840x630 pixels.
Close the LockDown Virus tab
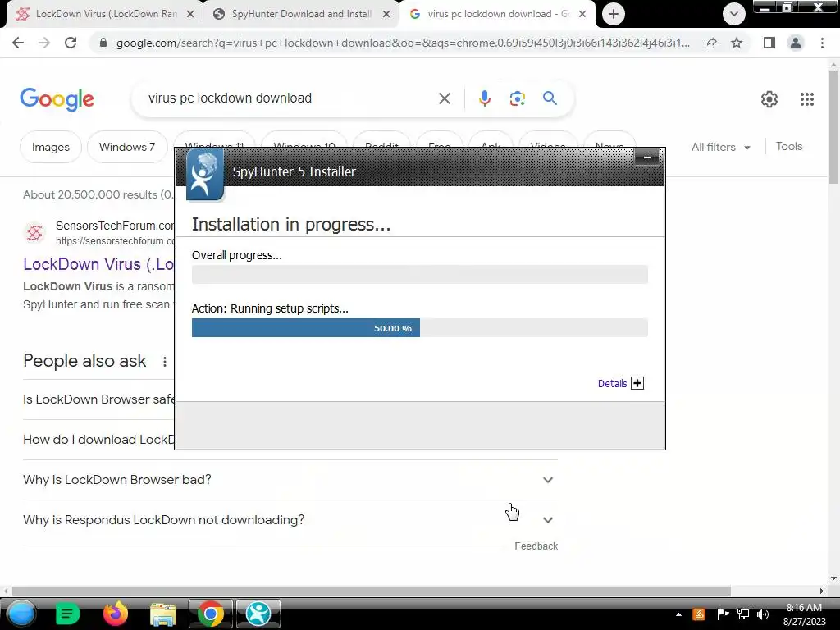click(190, 15)
